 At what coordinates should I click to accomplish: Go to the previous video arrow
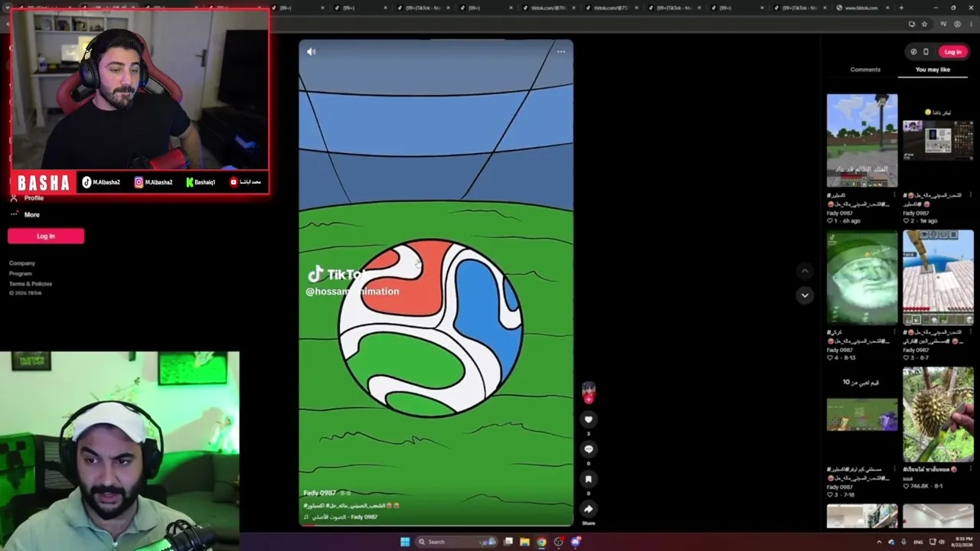coord(805,271)
